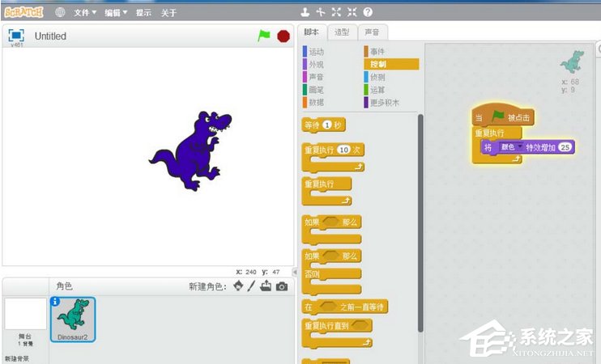Choose new sprite from library

(x=238, y=286)
